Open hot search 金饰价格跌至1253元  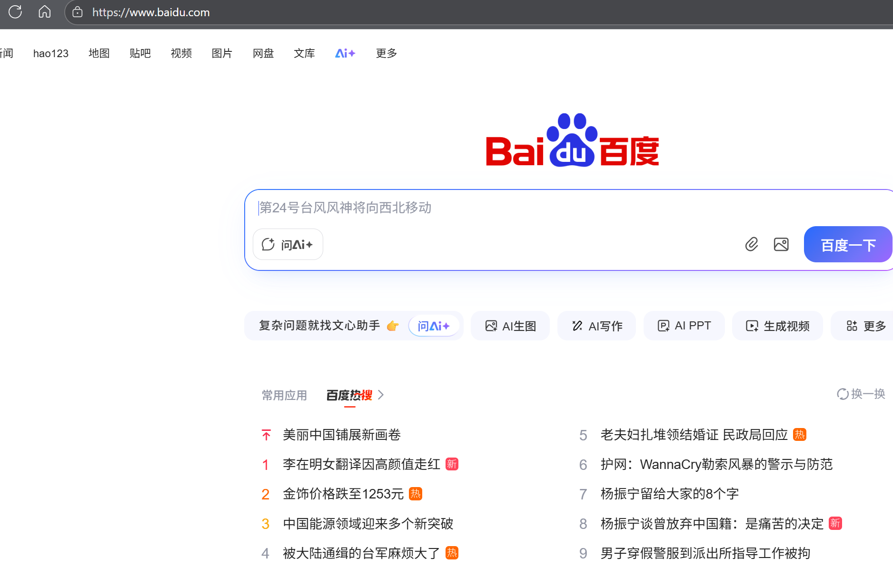[343, 494]
